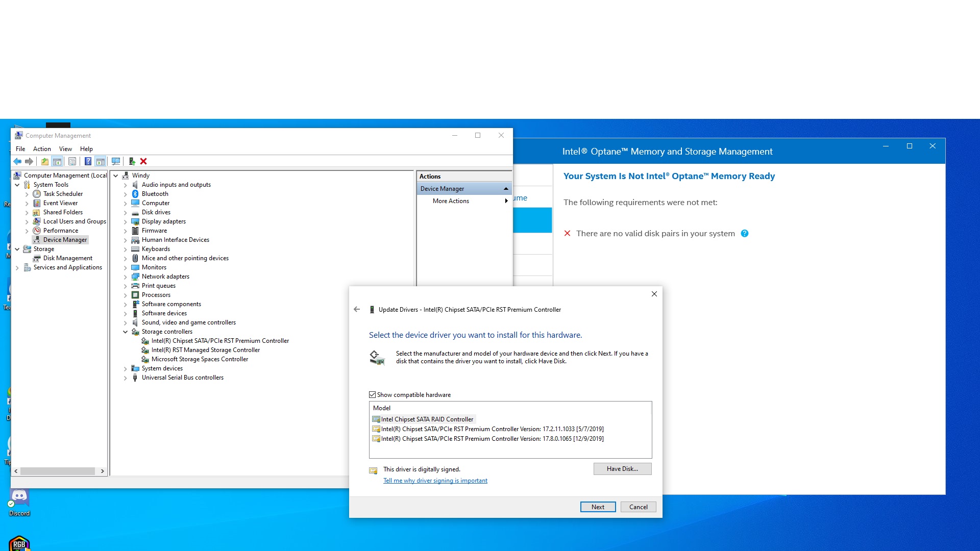The height and width of the screenshot is (551, 980).
Task: Click back arrow in Update Drivers dialog
Action: pos(357,310)
